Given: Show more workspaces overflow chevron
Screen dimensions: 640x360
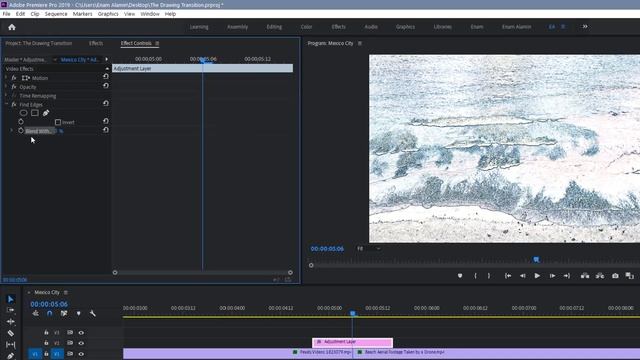Looking at the screenshot, I should point(585,27).
